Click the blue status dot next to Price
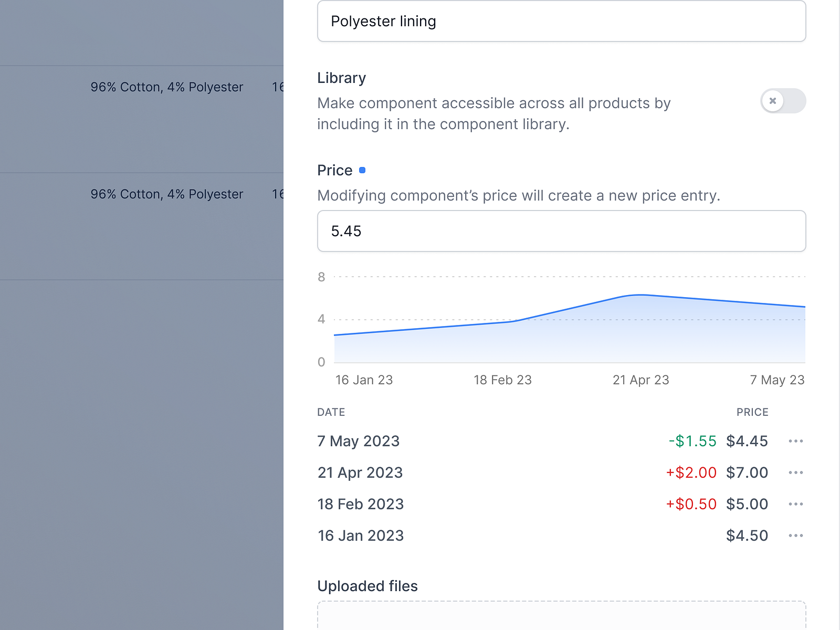840x630 pixels. click(363, 170)
